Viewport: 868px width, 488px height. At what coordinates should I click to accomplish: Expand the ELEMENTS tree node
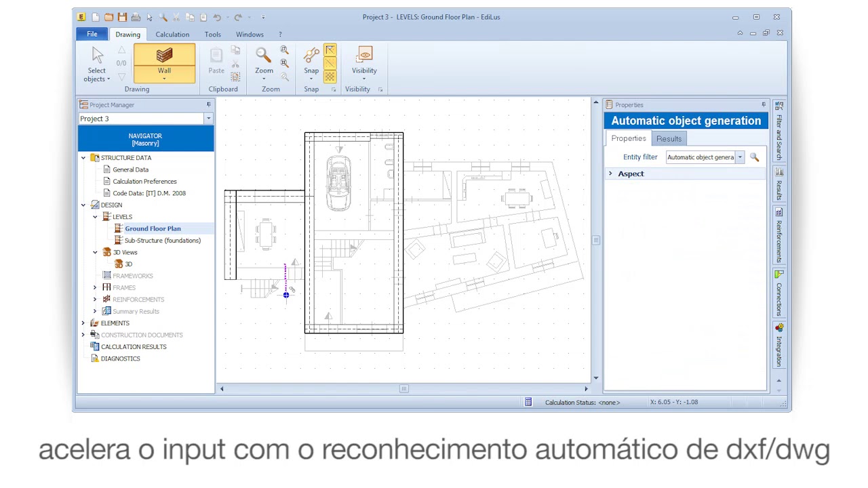(83, 323)
